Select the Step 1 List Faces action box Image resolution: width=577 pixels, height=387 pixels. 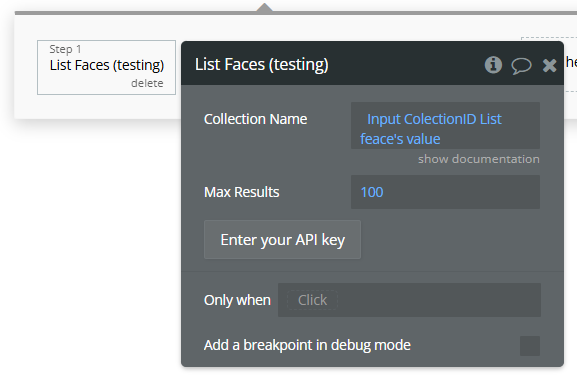(x=106, y=67)
